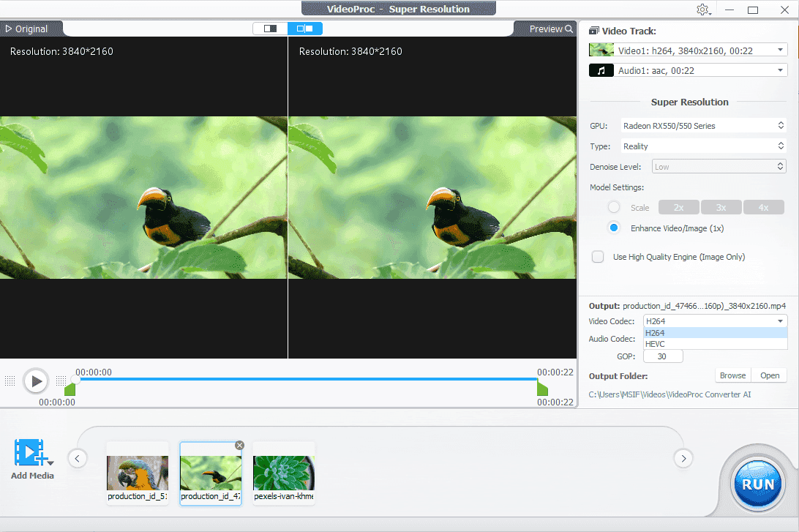This screenshot has width=799, height=532.
Task: Click the output folder path text
Action: coord(669,394)
